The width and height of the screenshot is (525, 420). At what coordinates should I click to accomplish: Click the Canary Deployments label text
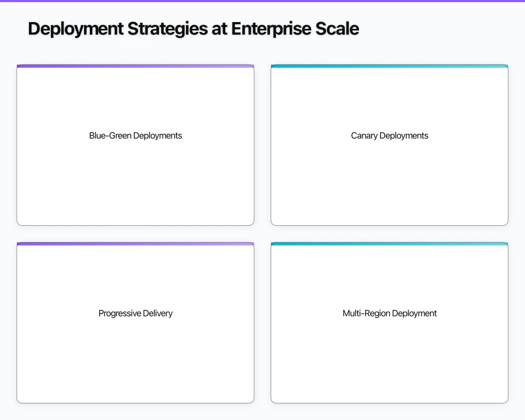click(x=390, y=135)
